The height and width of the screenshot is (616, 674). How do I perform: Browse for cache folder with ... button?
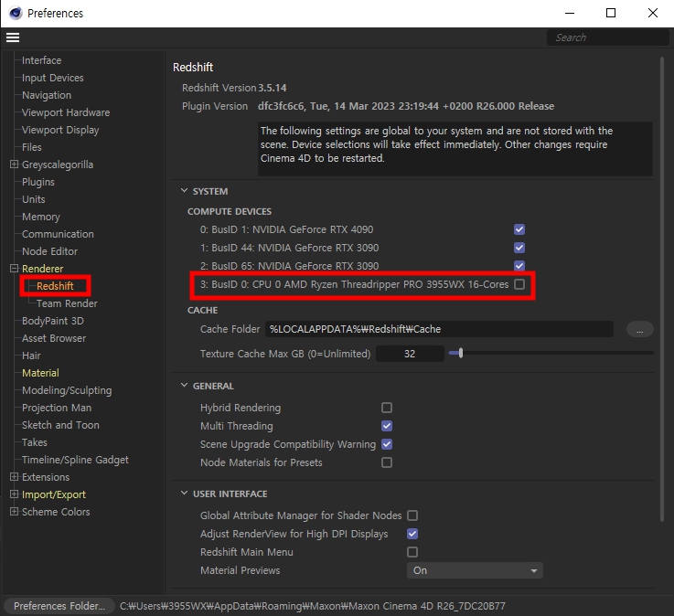coord(639,330)
